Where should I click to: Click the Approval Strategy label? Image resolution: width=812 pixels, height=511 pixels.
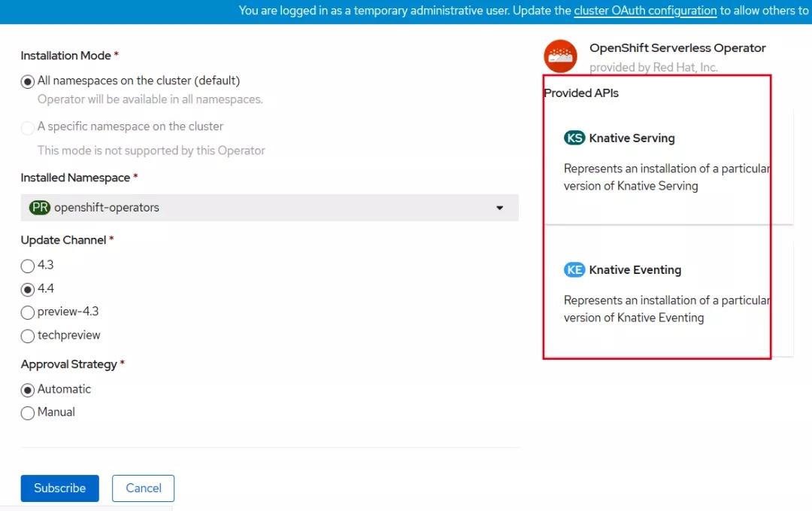(69, 364)
